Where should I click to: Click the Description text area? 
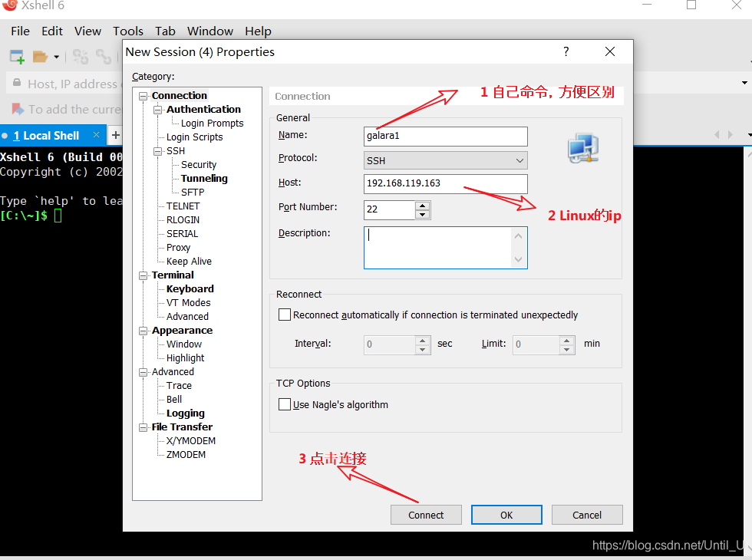click(x=446, y=247)
